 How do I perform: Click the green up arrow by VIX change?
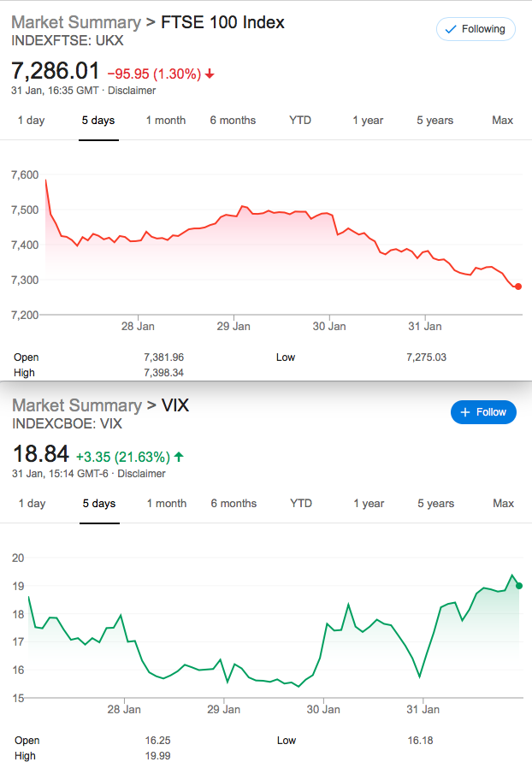coord(179,457)
